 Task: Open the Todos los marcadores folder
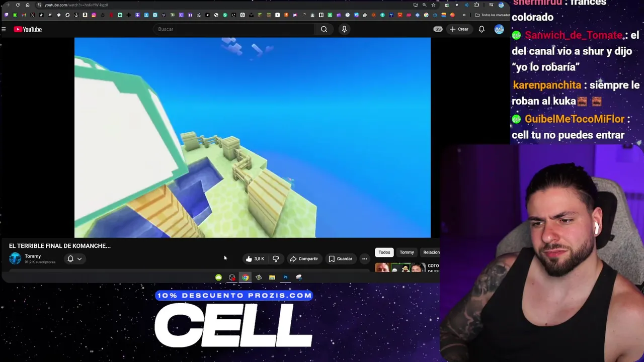pos(493,15)
